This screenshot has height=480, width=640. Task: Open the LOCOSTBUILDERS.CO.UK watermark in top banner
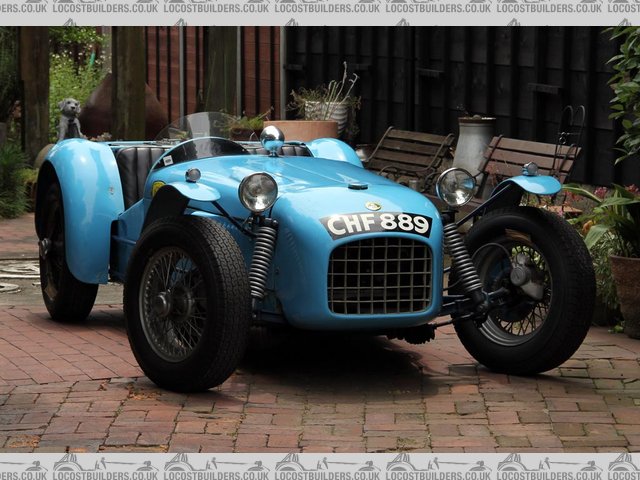(320, 7)
